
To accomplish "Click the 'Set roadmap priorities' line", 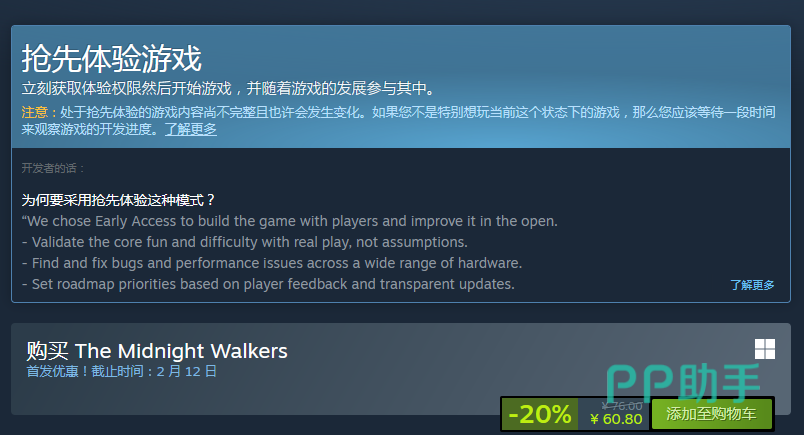I will 268,284.
